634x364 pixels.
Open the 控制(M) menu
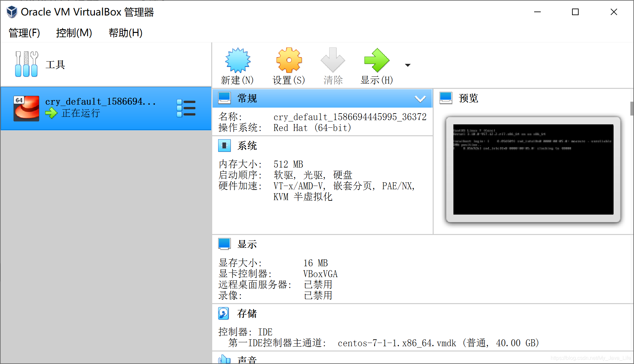click(74, 33)
